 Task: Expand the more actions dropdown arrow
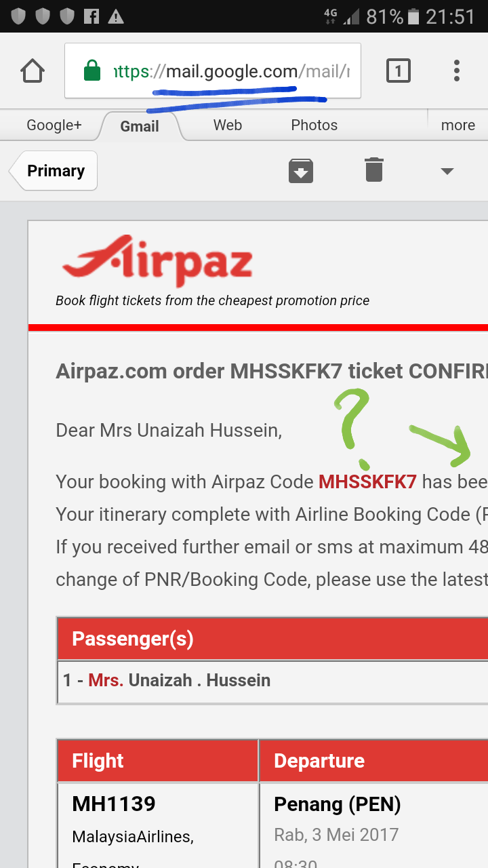[x=447, y=171]
